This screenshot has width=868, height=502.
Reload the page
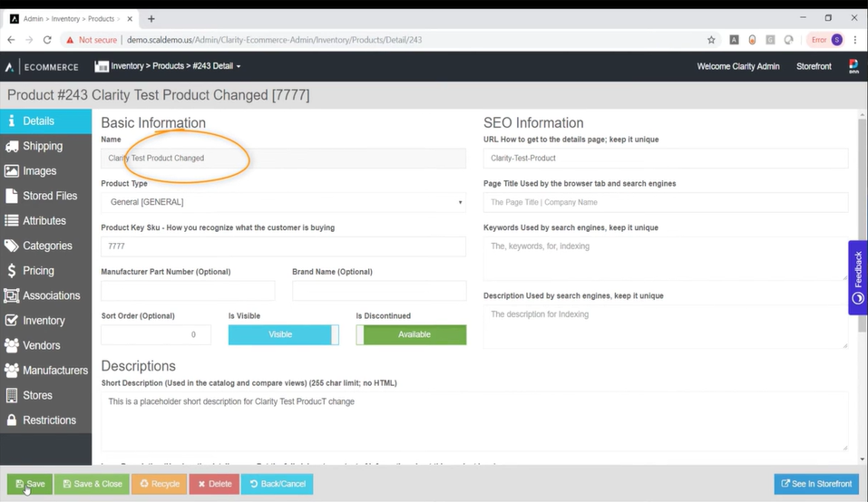coord(47,40)
